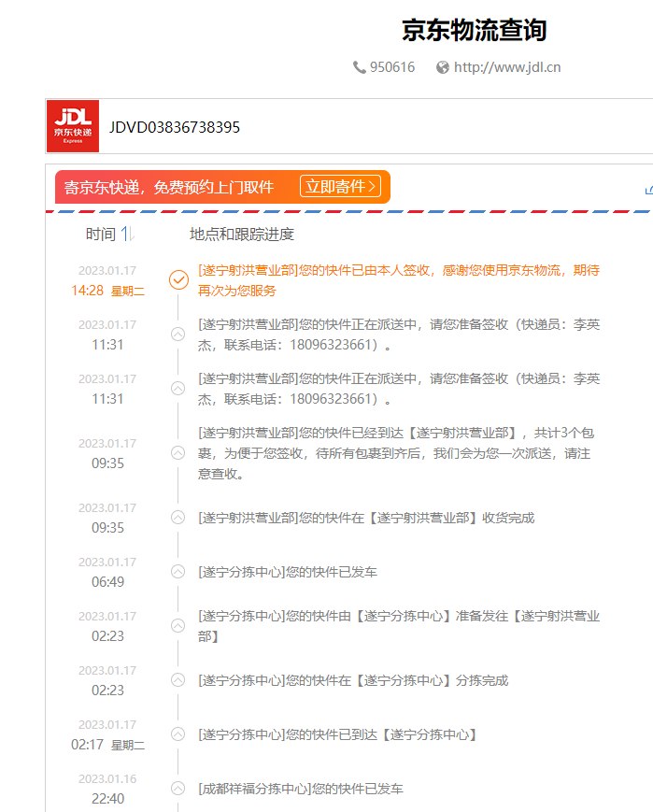Click the timeline marker at 02:17
653x812 pixels.
[x=178, y=734]
